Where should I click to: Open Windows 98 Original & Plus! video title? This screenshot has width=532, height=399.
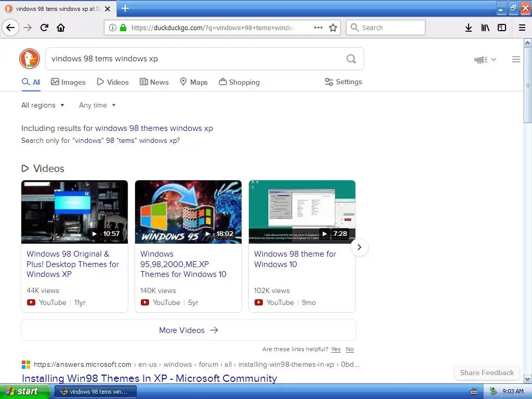tap(73, 264)
